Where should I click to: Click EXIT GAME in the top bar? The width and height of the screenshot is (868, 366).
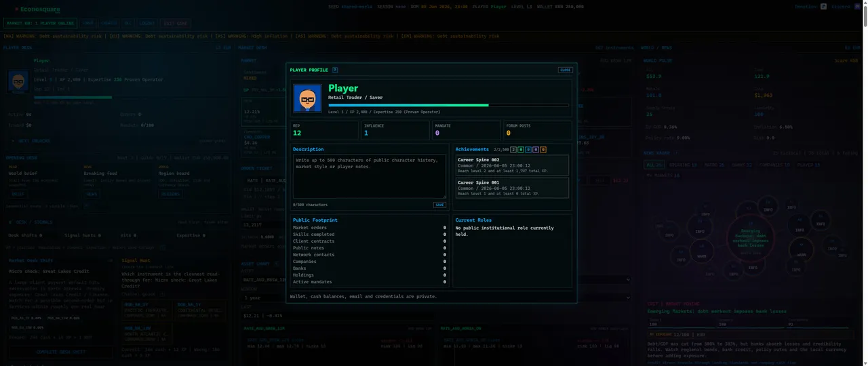point(176,23)
